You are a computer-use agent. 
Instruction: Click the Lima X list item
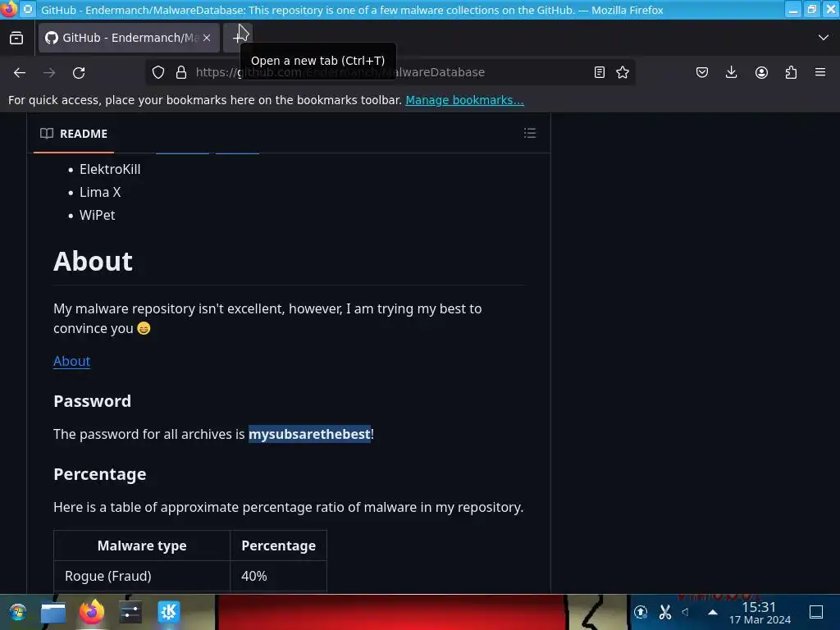100,192
